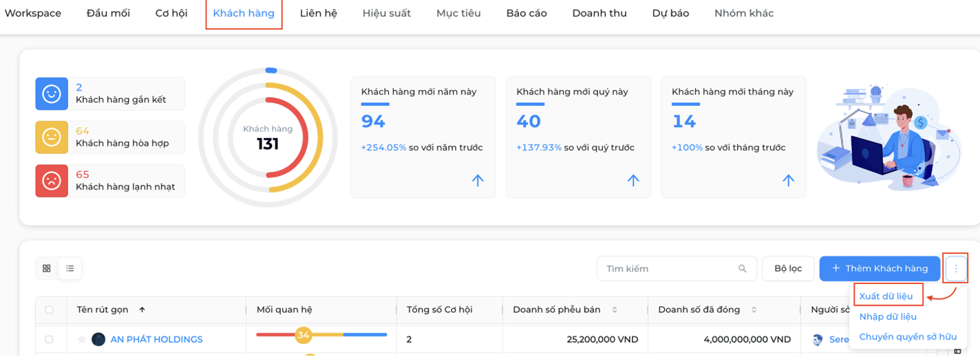Switch to list view
This screenshot has width=980, height=359.
[x=70, y=268]
